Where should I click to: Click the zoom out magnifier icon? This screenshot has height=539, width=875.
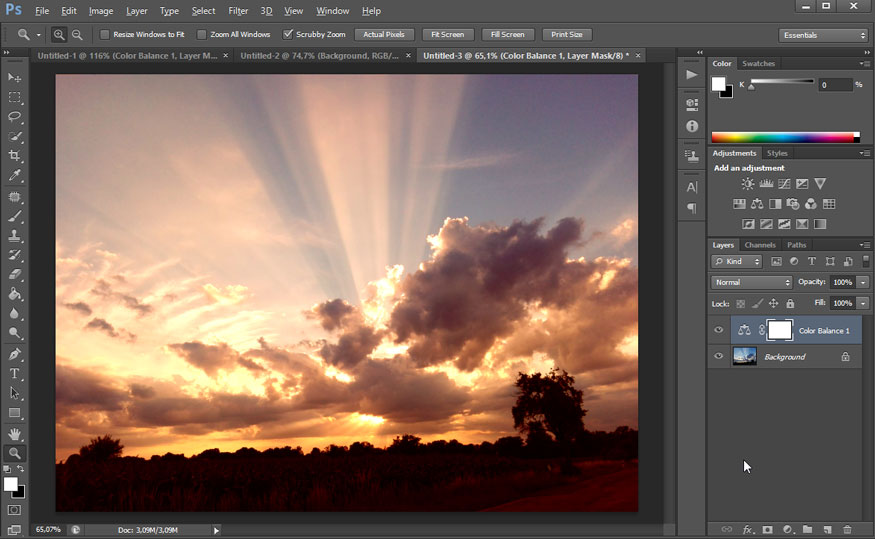point(77,35)
